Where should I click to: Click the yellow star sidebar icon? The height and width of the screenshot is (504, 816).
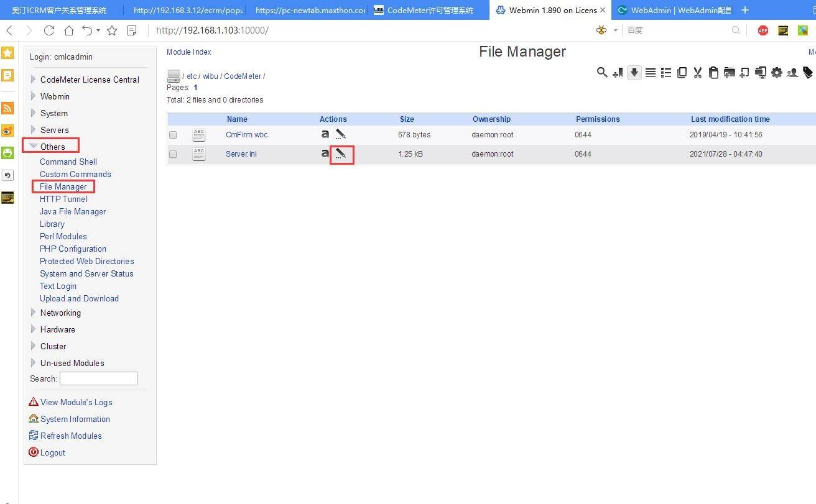pyautogui.click(x=7, y=53)
